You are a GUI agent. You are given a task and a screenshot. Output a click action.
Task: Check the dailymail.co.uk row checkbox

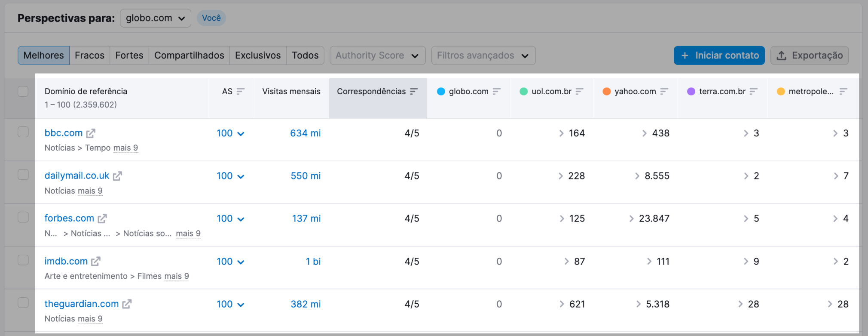tap(23, 174)
